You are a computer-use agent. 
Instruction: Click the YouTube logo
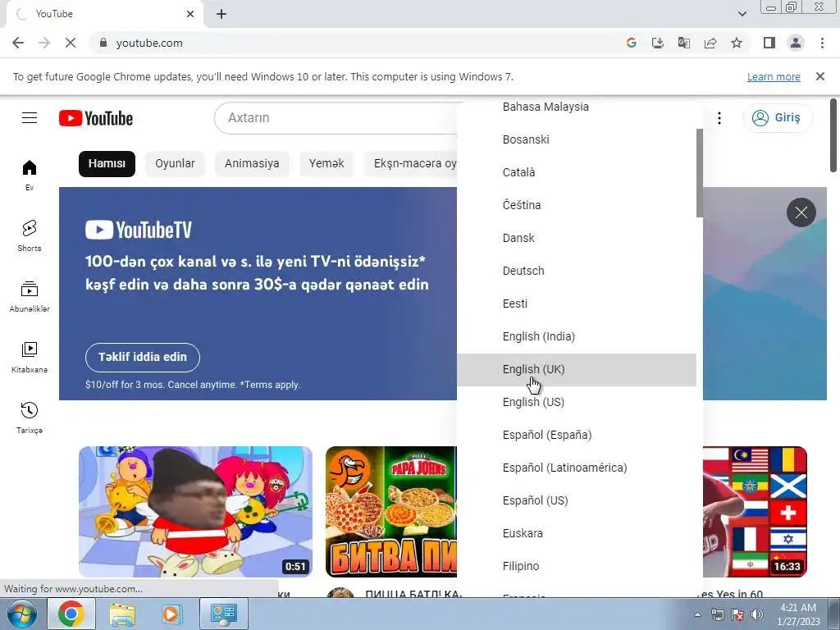pos(96,118)
